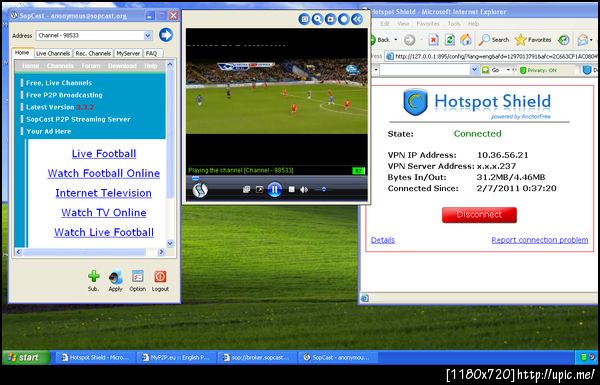Collapse the player with the double-arrow button
Viewport: 600px width, 385px height.
pyautogui.click(x=357, y=19)
